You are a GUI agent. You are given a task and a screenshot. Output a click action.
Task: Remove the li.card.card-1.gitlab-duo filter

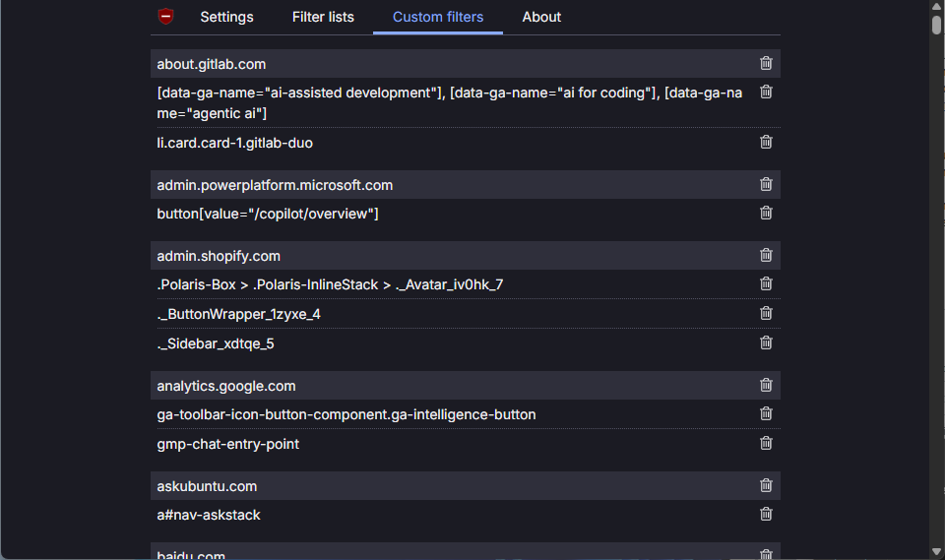point(766,142)
